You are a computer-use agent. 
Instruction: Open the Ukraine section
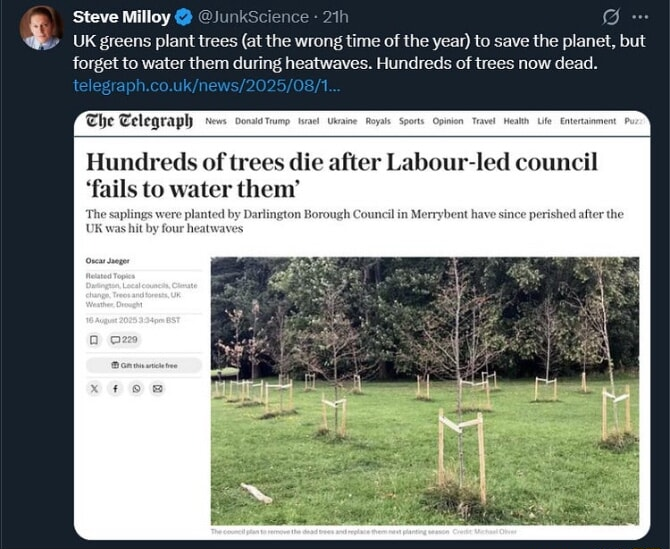tap(342, 121)
